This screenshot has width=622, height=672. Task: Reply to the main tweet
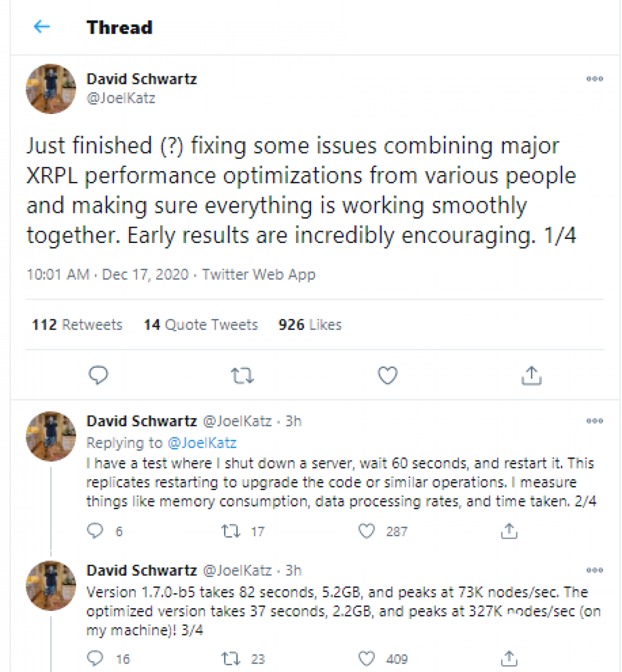point(99,375)
